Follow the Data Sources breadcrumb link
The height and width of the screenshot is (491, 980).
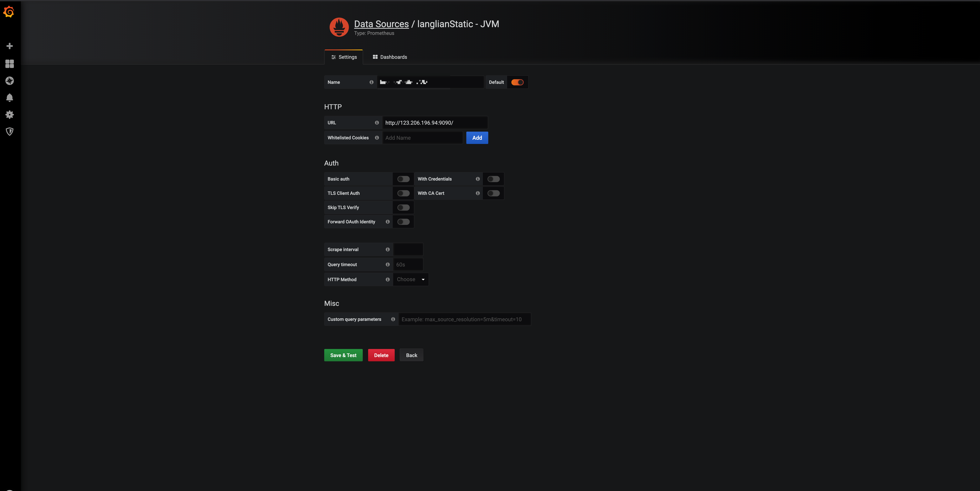(x=381, y=24)
